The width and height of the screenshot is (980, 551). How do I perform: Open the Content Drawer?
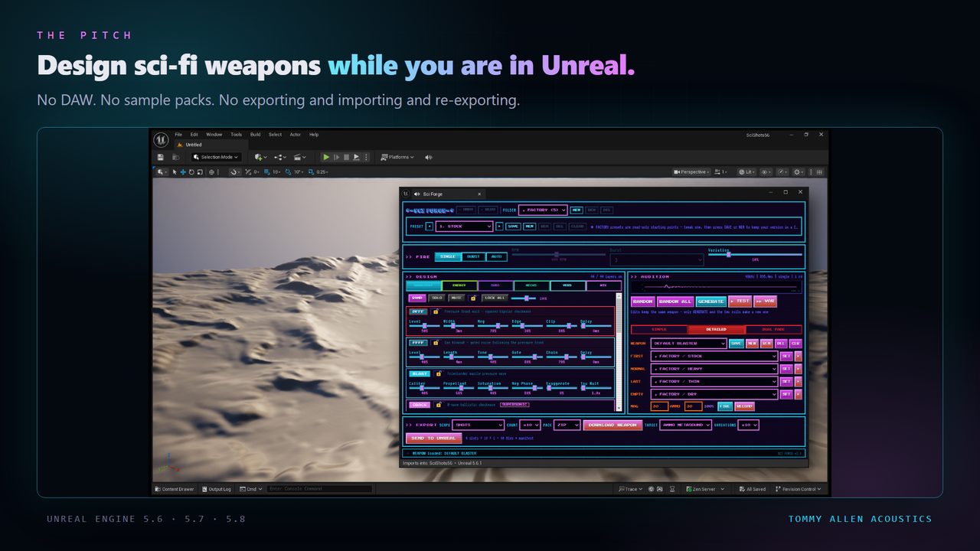click(175, 489)
